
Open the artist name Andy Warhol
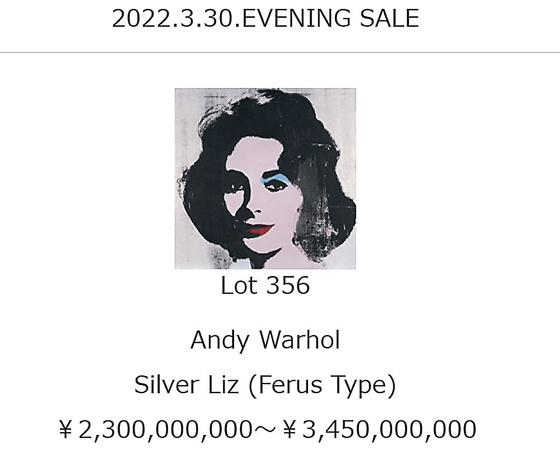[x=265, y=340]
